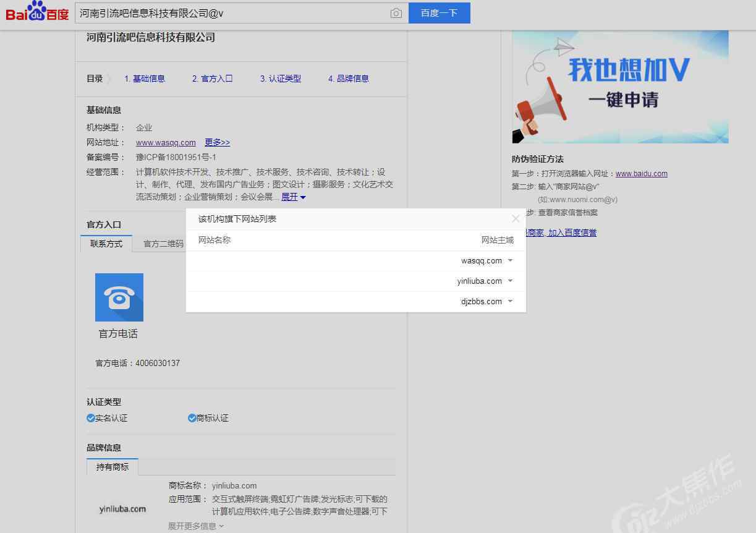
Task: Select the djzbbs.com domain text in popup
Action: tap(482, 301)
